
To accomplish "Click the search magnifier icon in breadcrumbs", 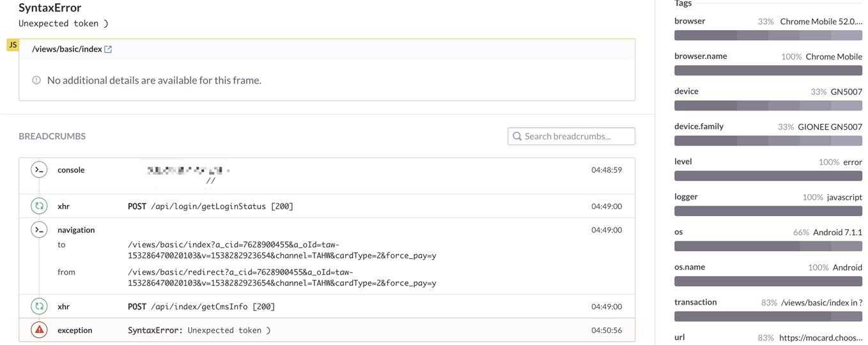I will pyautogui.click(x=517, y=136).
